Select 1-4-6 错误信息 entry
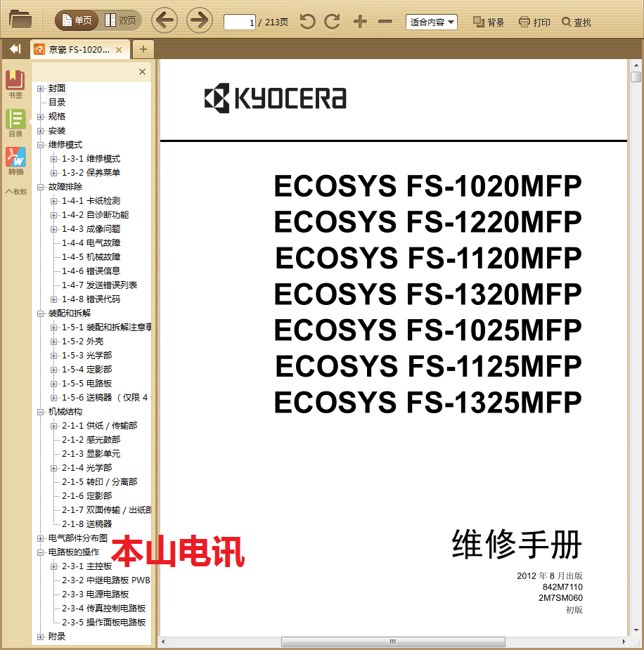Screen dimensions: 644x650 click(91, 271)
